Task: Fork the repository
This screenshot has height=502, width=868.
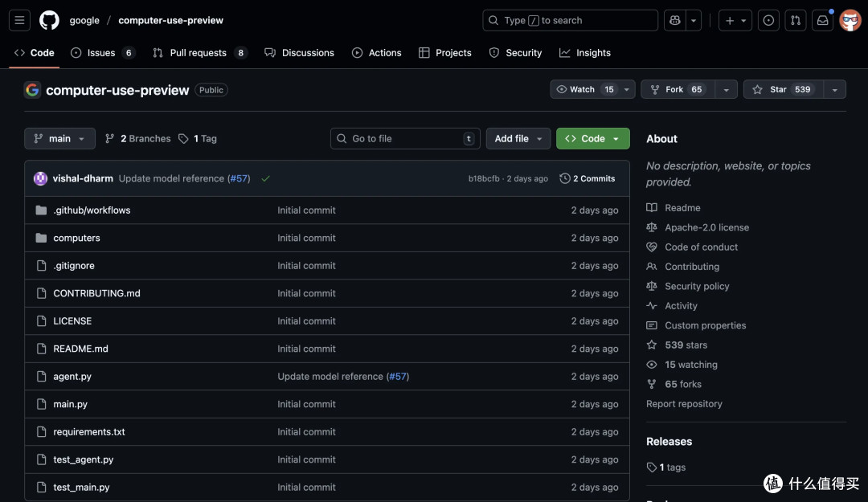Action: pos(678,90)
